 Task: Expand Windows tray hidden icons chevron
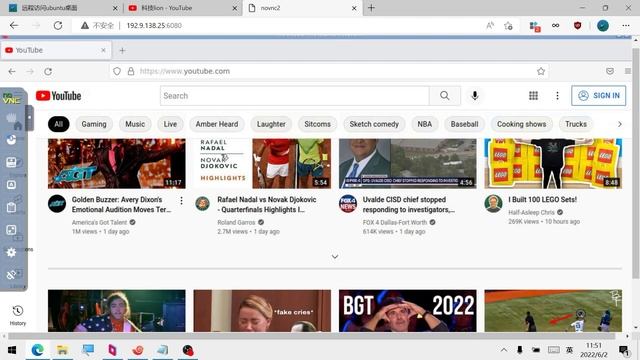[504, 350]
